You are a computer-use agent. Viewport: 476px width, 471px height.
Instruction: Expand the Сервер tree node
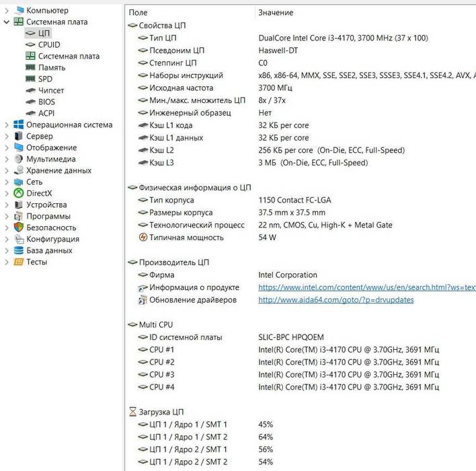[x=7, y=137]
